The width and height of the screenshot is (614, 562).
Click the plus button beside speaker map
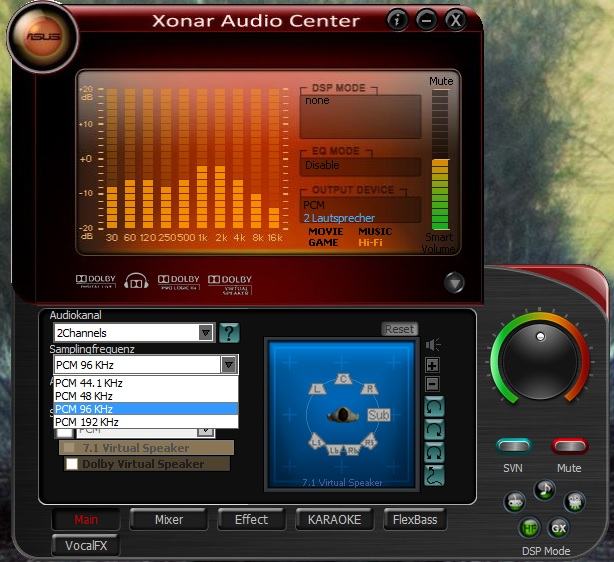click(x=432, y=366)
